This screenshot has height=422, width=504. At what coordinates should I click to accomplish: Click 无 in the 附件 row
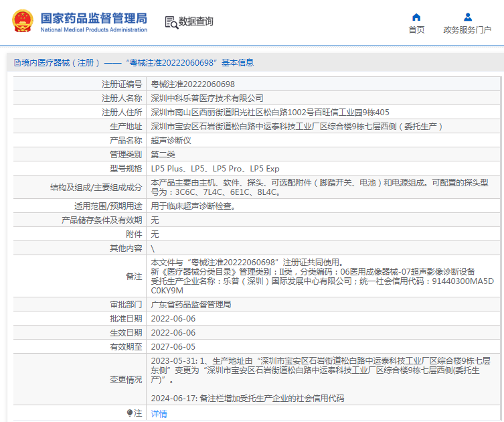(155, 234)
